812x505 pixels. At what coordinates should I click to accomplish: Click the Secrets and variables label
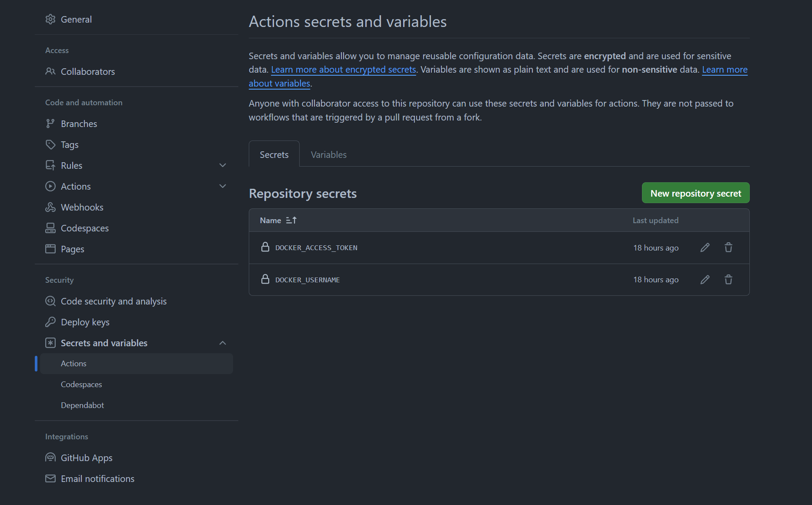104,343
